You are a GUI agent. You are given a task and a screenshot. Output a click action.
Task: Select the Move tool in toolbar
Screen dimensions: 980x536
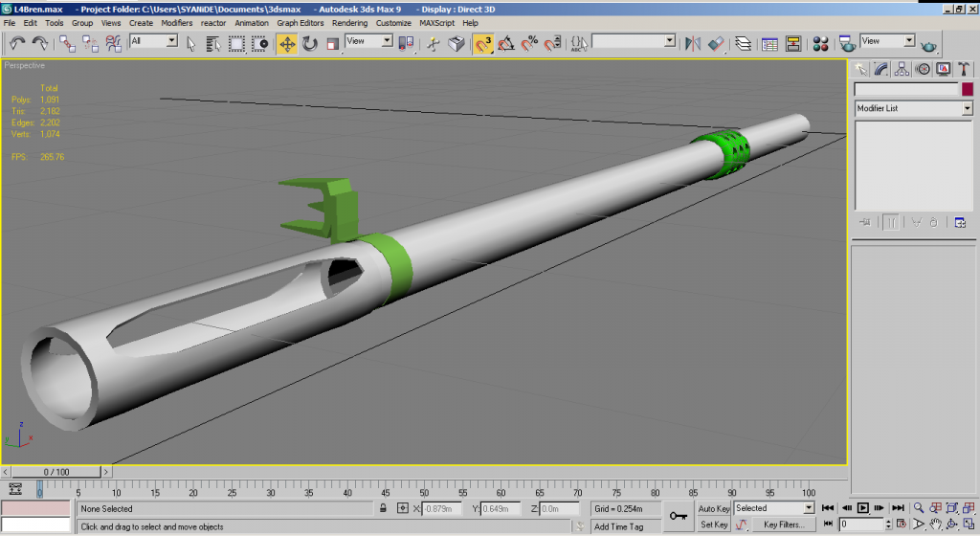[x=286, y=43]
